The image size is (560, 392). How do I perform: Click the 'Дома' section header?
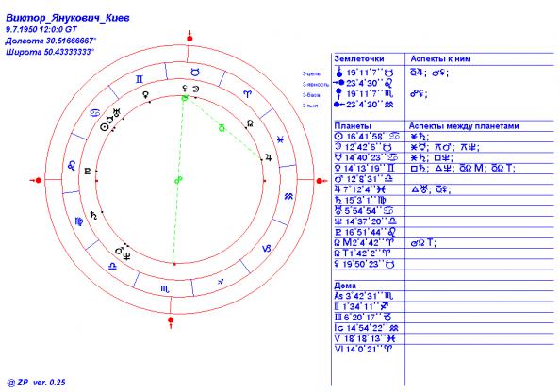(x=345, y=286)
